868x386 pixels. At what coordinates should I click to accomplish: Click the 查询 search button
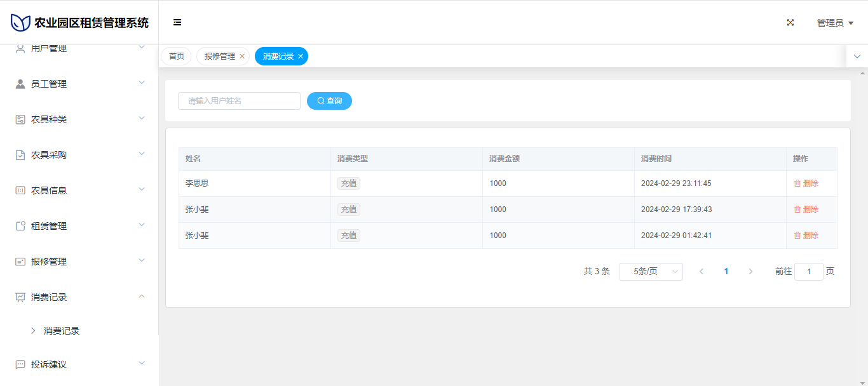[x=329, y=101]
